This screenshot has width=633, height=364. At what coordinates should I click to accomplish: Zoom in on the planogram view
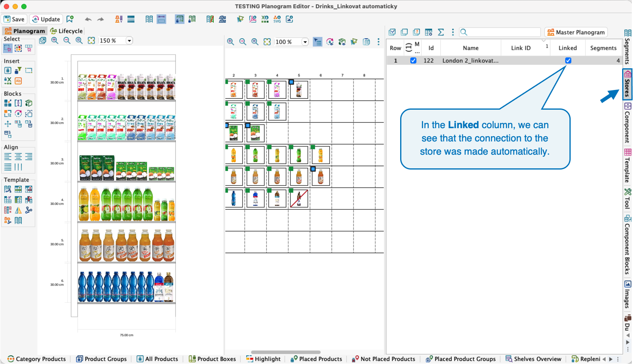click(55, 41)
